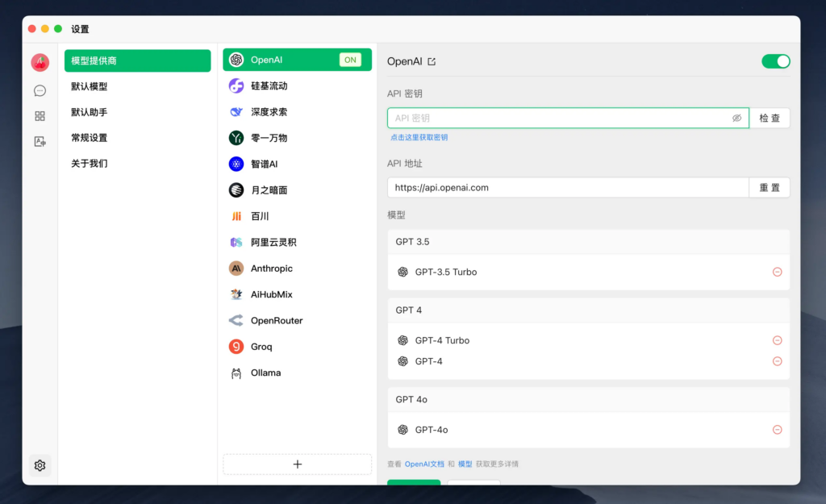
Task: Toggle the OpenAI provider switch off
Action: coord(775,61)
